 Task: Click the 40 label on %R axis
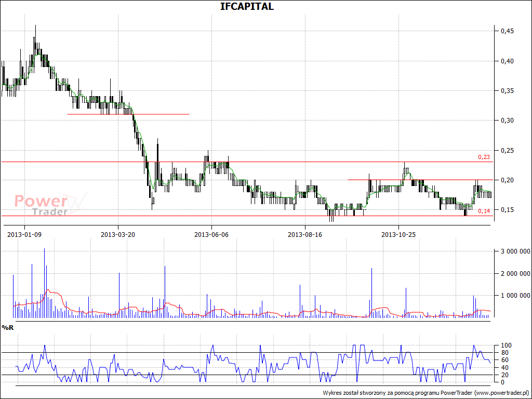504,367
